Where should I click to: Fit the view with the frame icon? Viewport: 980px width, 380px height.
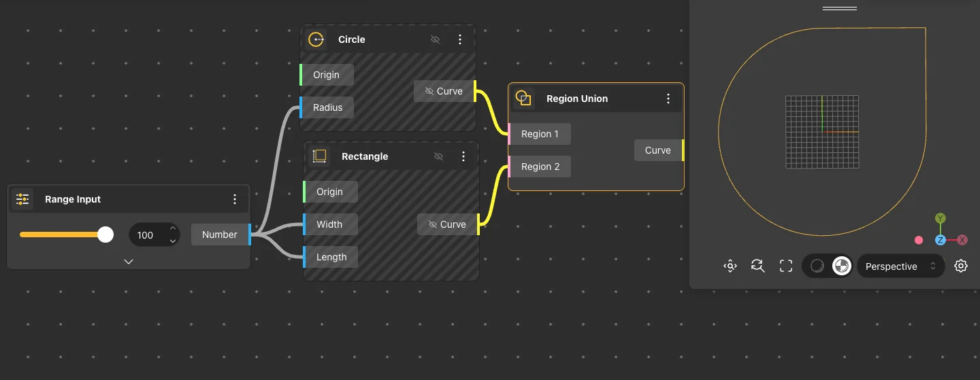(786, 266)
